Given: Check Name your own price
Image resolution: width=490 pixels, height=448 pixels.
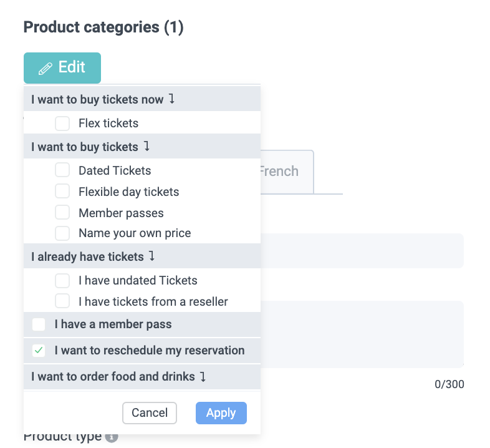Looking at the screenshot, I should 62,233.
